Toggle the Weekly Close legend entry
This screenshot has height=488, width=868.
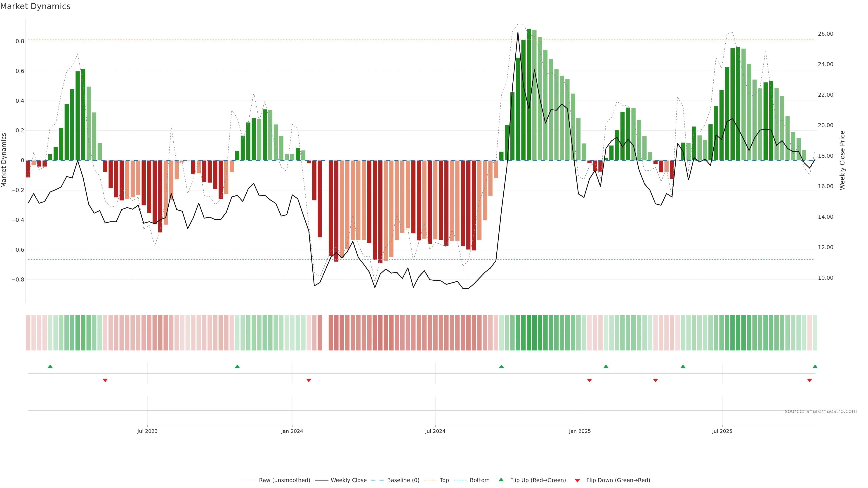[348, 480]
